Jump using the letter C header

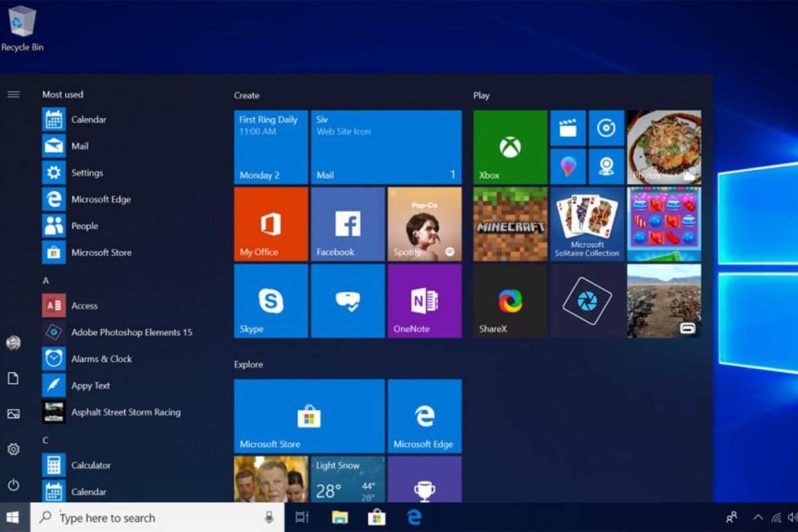[46, 440]
